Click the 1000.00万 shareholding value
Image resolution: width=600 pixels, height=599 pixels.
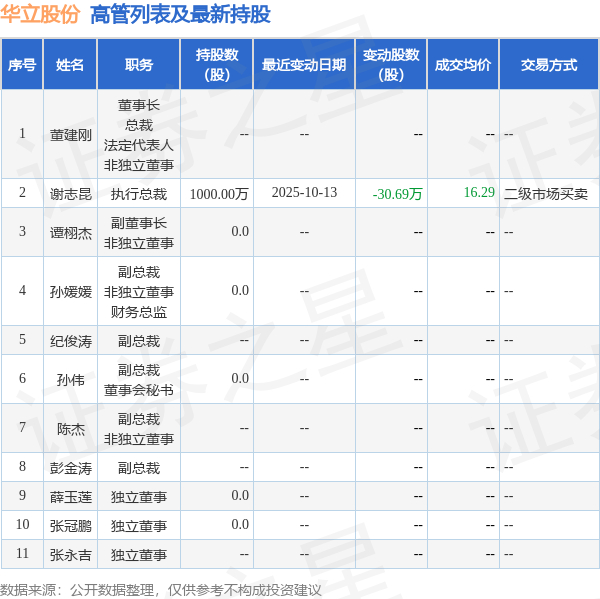pyautogui.click(x=219, y=194)
